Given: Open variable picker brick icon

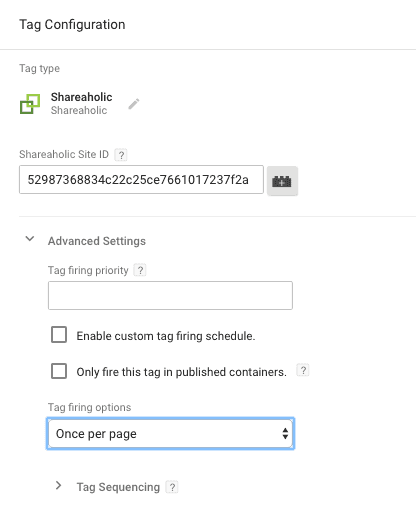Looking at the screenshot, I should (282, 181).
